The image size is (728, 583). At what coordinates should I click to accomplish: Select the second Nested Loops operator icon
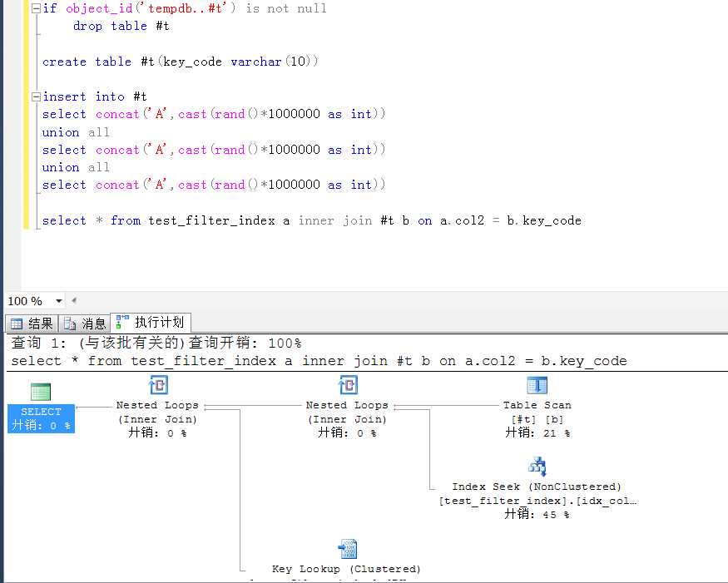[348, 385]
